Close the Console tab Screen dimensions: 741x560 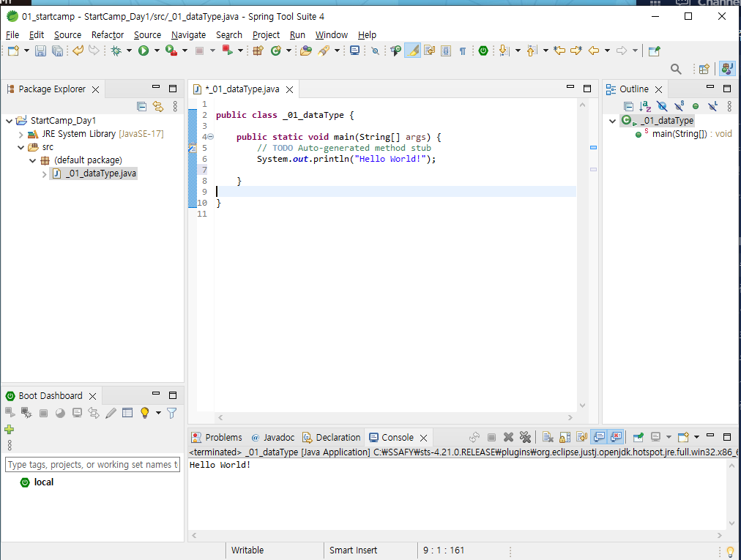(x=424, y=438)
